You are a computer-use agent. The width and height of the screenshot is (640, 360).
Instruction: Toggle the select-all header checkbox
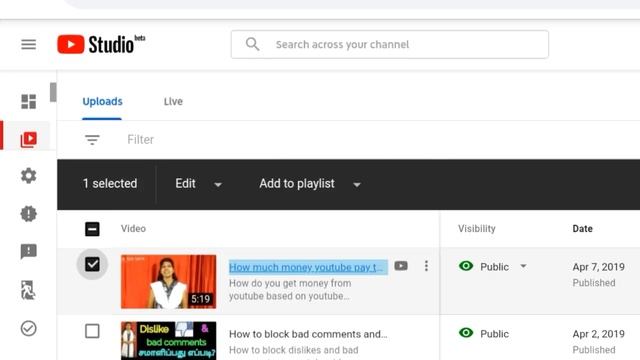[92, 229]
